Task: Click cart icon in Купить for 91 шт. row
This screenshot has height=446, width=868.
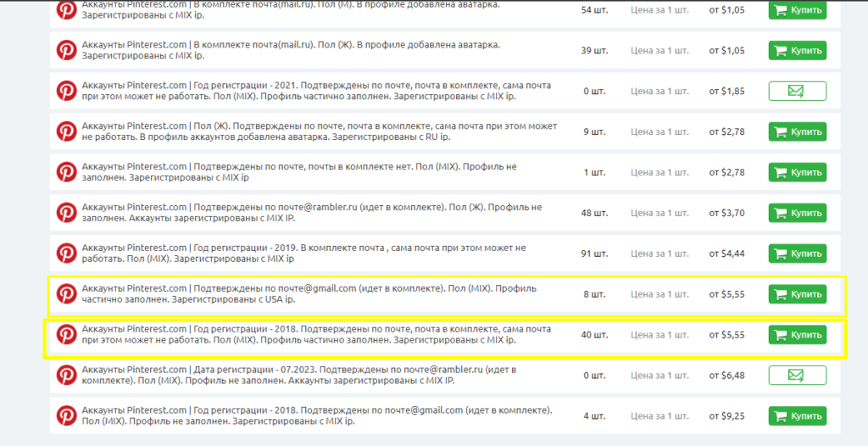Action: [781, 254]
